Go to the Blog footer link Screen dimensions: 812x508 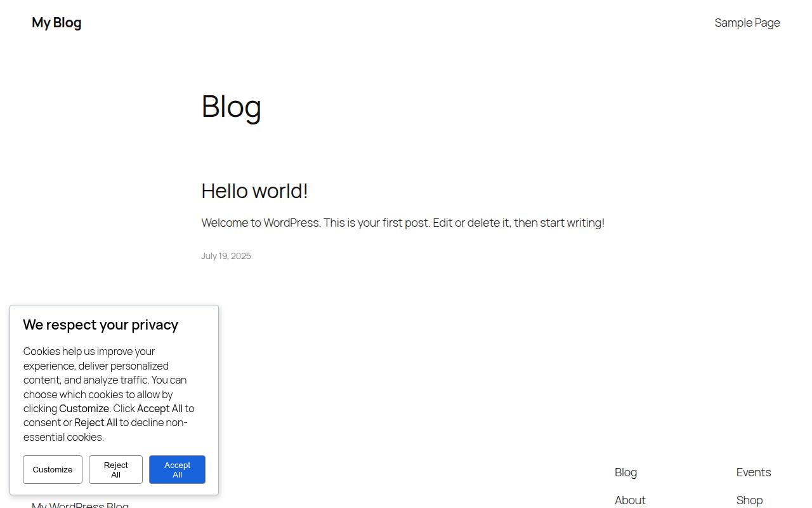pos(625,472)
